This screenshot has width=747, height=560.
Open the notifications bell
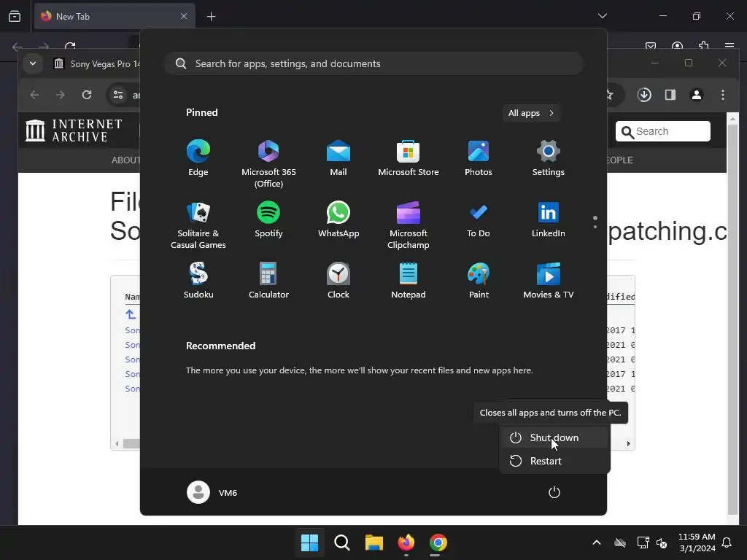point(727,542)
